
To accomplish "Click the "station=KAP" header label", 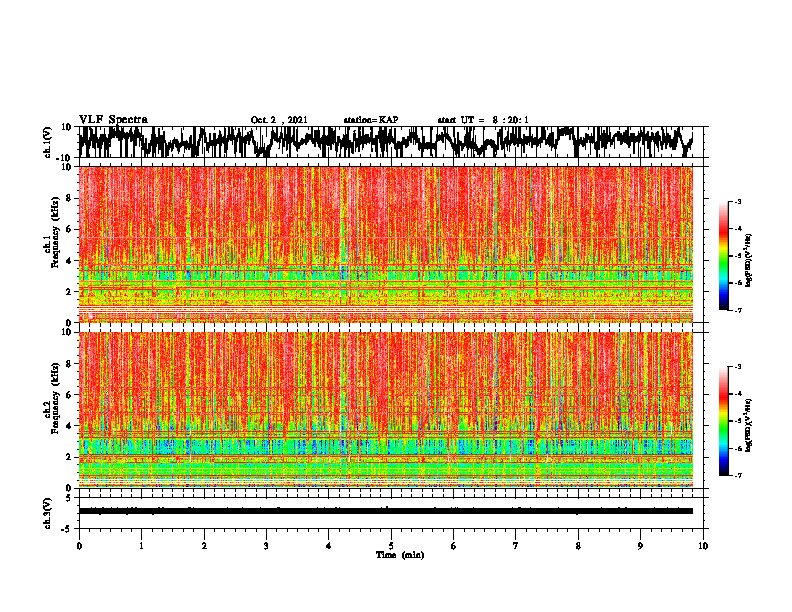I will (371, 120).
